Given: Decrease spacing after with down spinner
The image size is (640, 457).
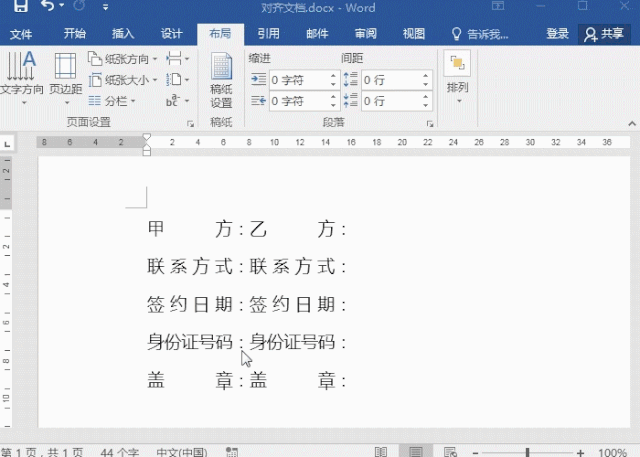Looking at the screenshot, I should [426, 105].
